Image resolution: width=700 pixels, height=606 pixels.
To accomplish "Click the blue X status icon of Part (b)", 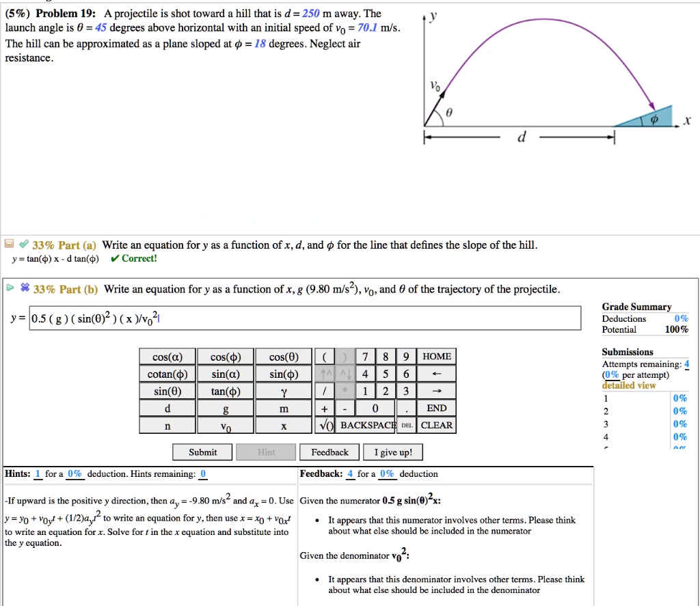I will point(25,288).
